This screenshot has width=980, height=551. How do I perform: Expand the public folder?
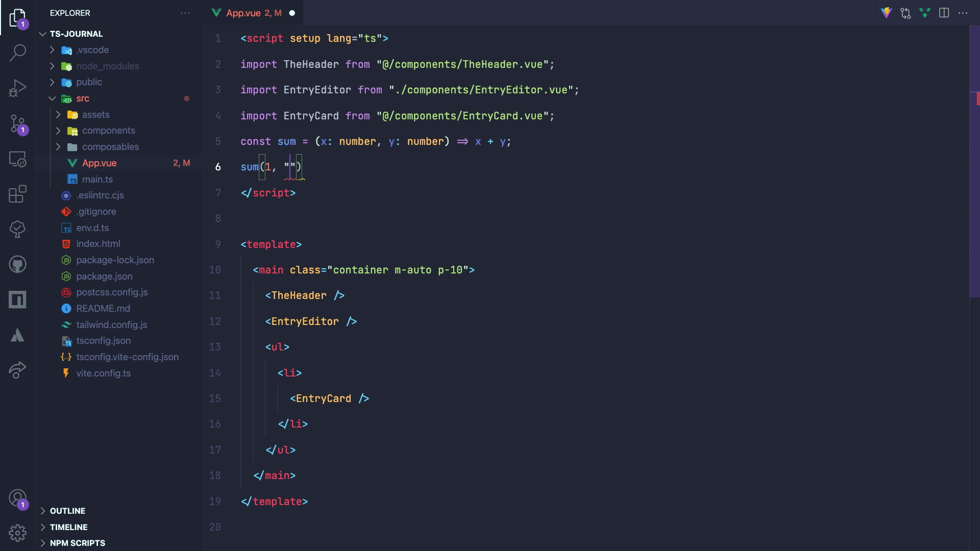point(52,82)
